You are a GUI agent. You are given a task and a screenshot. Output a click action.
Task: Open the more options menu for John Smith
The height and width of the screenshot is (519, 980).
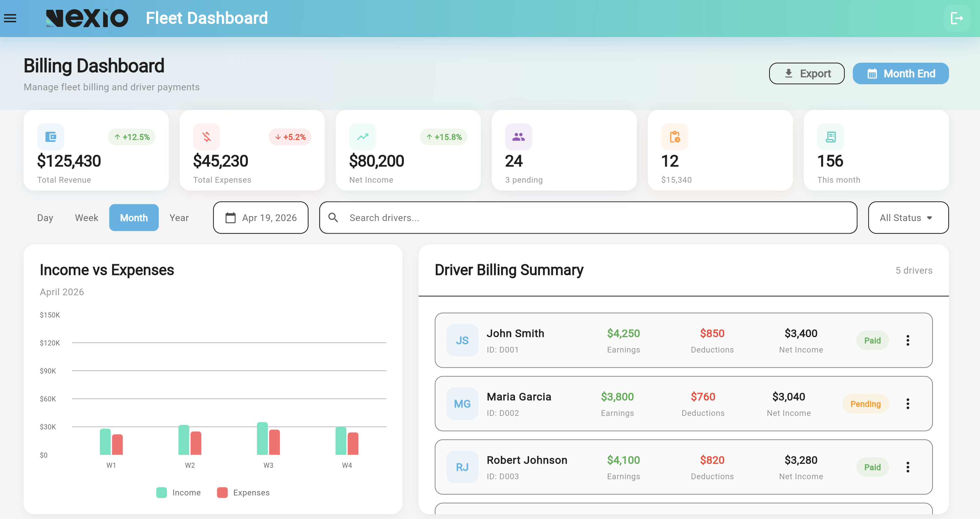pos(908,340)
